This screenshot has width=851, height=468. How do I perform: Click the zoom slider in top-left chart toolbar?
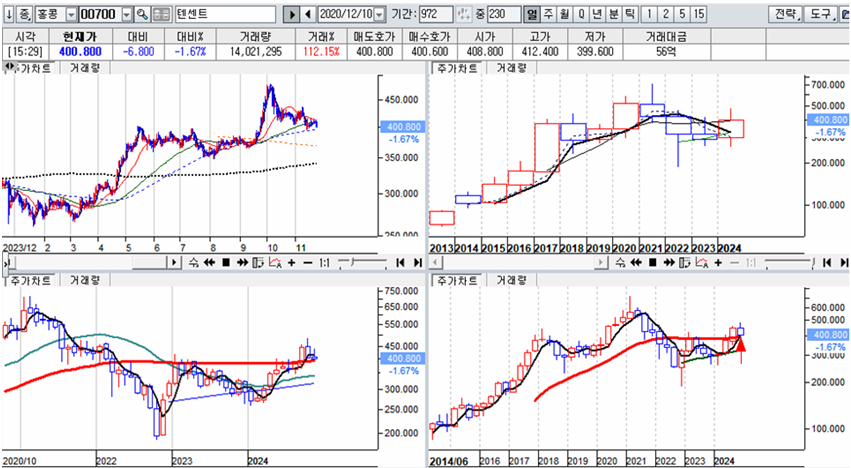[x=363, y=263]
